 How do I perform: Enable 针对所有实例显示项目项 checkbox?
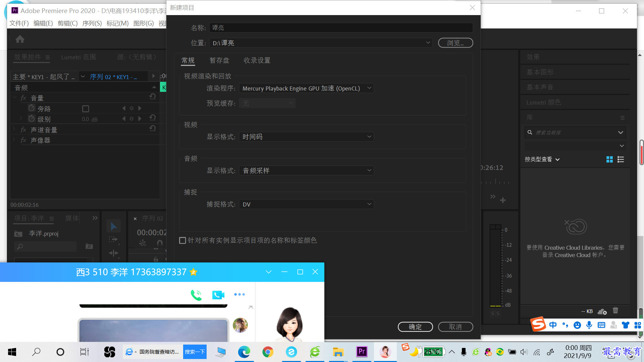[x=182, y=240]
